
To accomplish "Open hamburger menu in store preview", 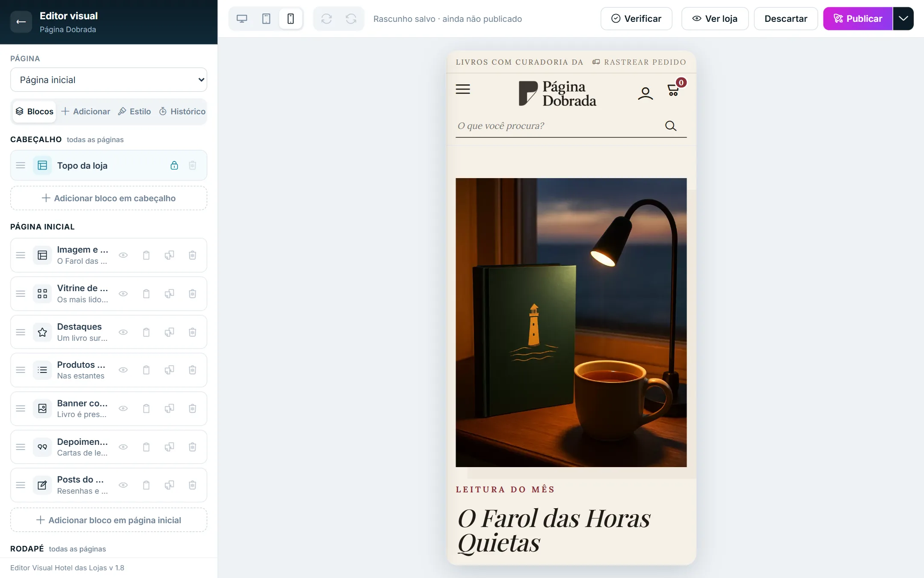I will [x=463, y=89].
